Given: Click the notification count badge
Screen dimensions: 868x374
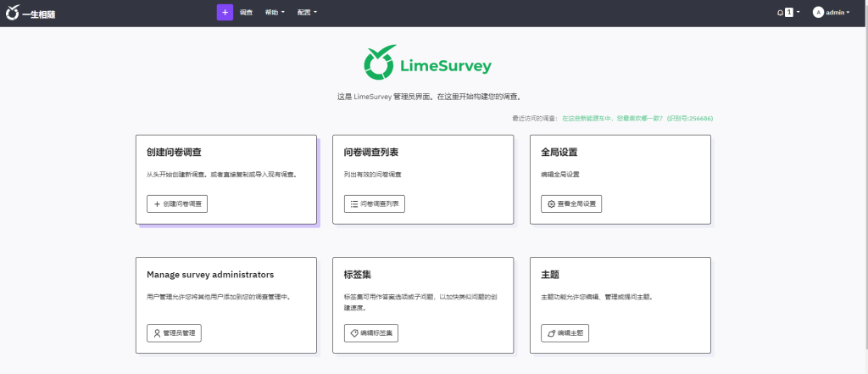Looking at the screenshot, I should coord(789,12).
